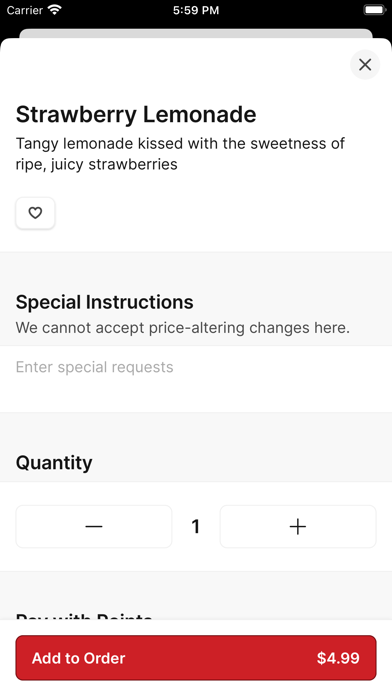Tap the Strawberry Lemonade title

coord(136,115)
